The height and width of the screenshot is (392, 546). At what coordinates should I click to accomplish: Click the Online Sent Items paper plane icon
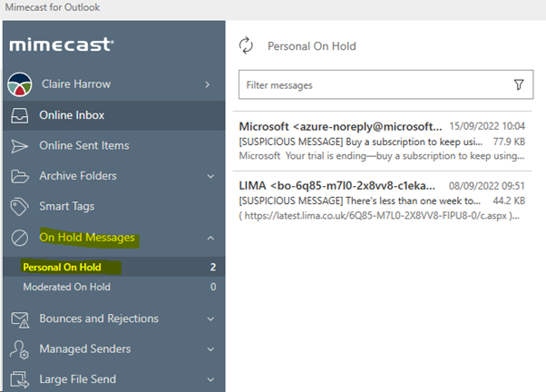pos(20,146)
